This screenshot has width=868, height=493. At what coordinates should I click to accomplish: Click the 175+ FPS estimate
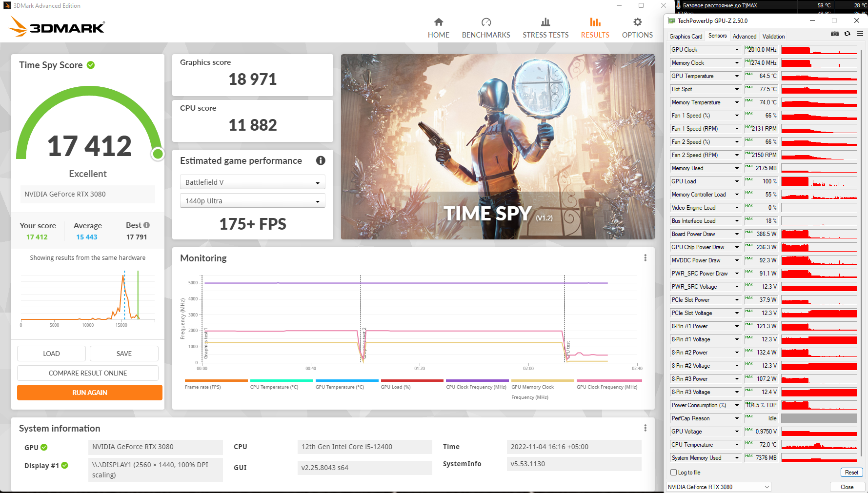[253, 224]
